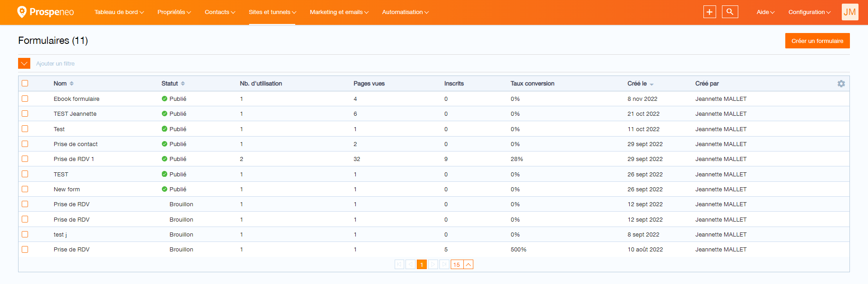This screenshot has width=868, height=284.
Task: Click the Pages vues column header
Action: click(369, 84)
